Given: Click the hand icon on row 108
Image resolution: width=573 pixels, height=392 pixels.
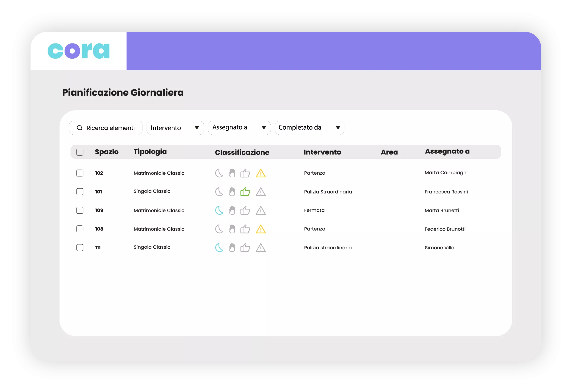Looking at the screenshot, I should click(x=232, y=229).
